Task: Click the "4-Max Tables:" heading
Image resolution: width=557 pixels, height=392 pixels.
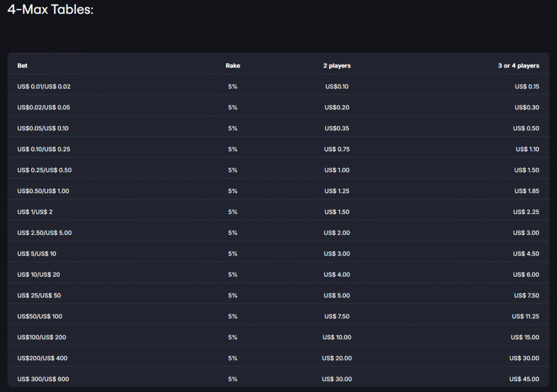Action: pos(51,10)
